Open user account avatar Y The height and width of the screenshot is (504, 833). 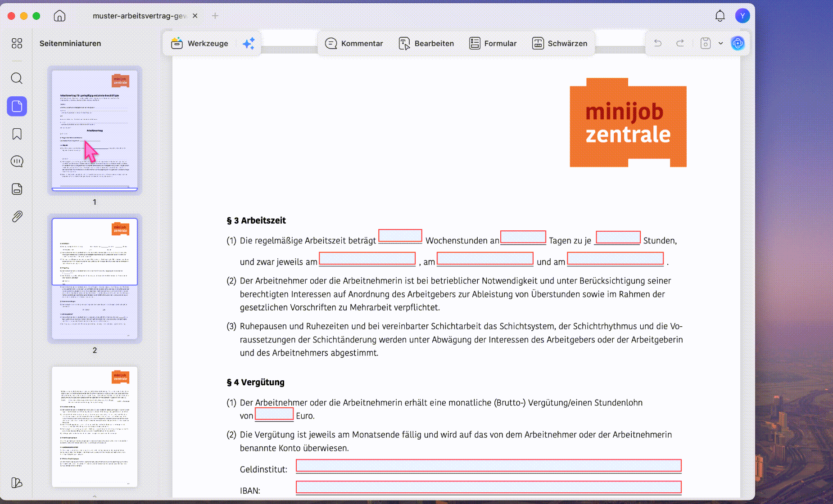point(742,16)
